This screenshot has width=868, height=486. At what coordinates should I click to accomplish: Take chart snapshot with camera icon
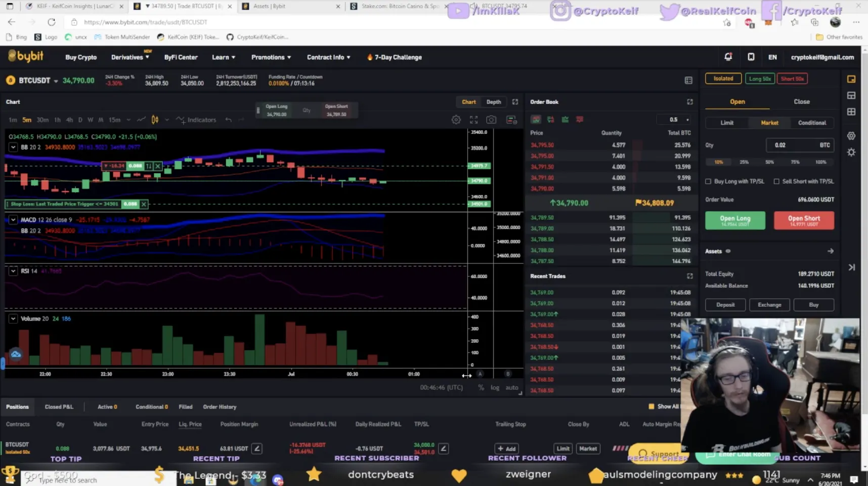pyautogui.click(x=491, y=120)
